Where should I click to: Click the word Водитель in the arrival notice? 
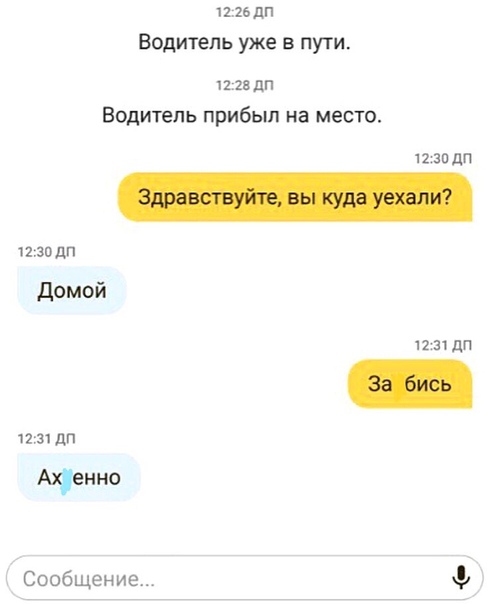point(149,115)
